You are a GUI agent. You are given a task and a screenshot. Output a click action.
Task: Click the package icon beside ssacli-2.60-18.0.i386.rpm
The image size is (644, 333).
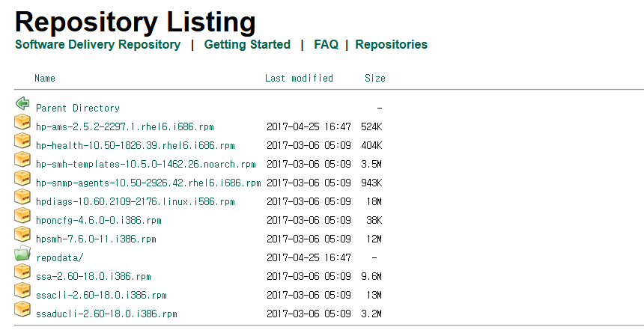click(x=22, y=290)
